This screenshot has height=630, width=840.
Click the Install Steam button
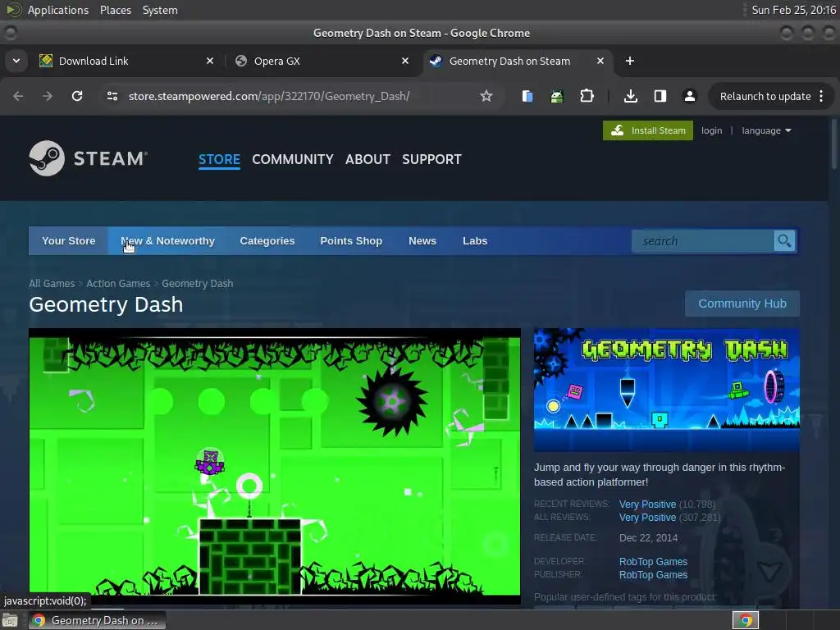click(x=648, y=130)
